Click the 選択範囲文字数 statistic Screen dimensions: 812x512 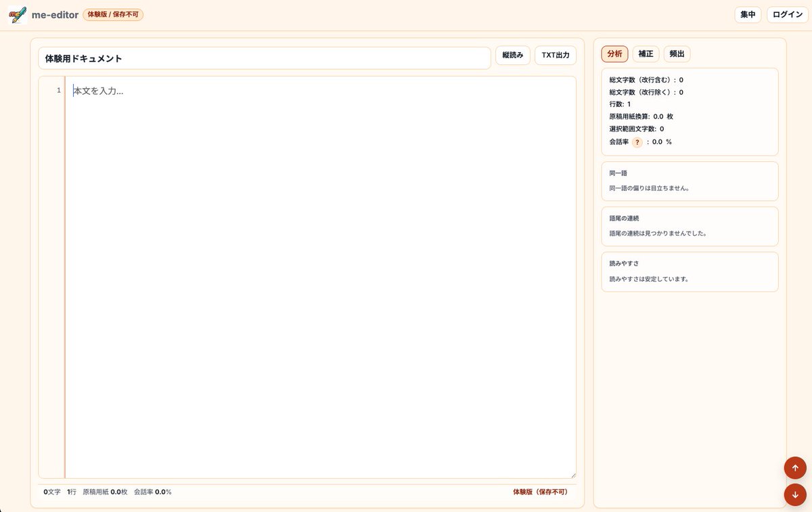tap(637, 129)
